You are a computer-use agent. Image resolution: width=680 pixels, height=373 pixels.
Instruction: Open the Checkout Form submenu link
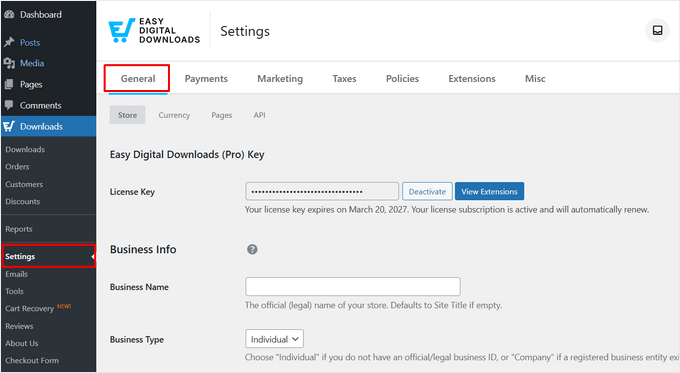click(32, 360)
